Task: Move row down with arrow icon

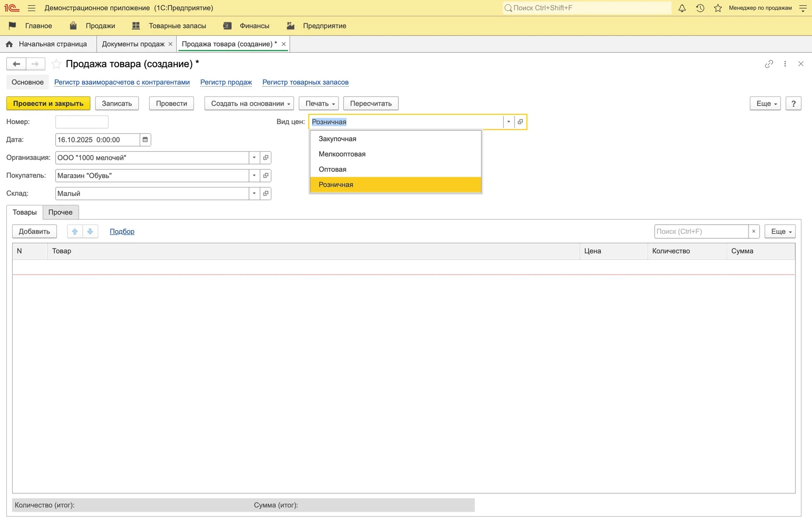Action: (x=90, y=231)
